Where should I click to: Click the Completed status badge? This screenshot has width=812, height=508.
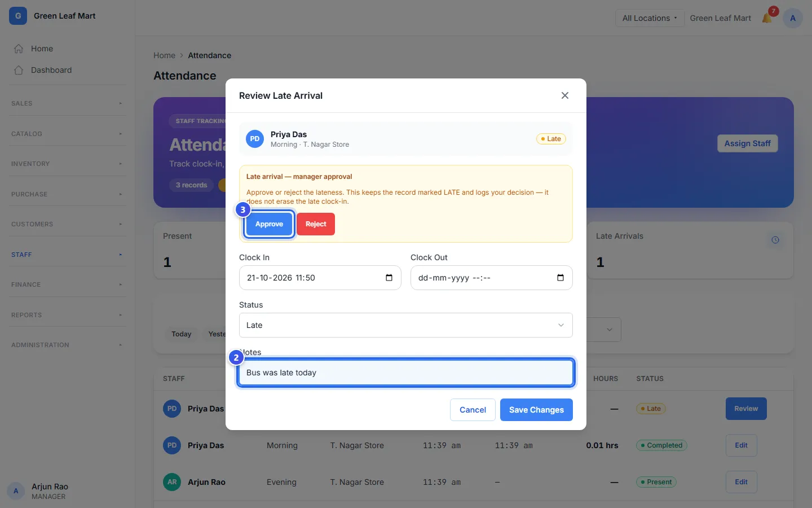(x=661, y=445)
